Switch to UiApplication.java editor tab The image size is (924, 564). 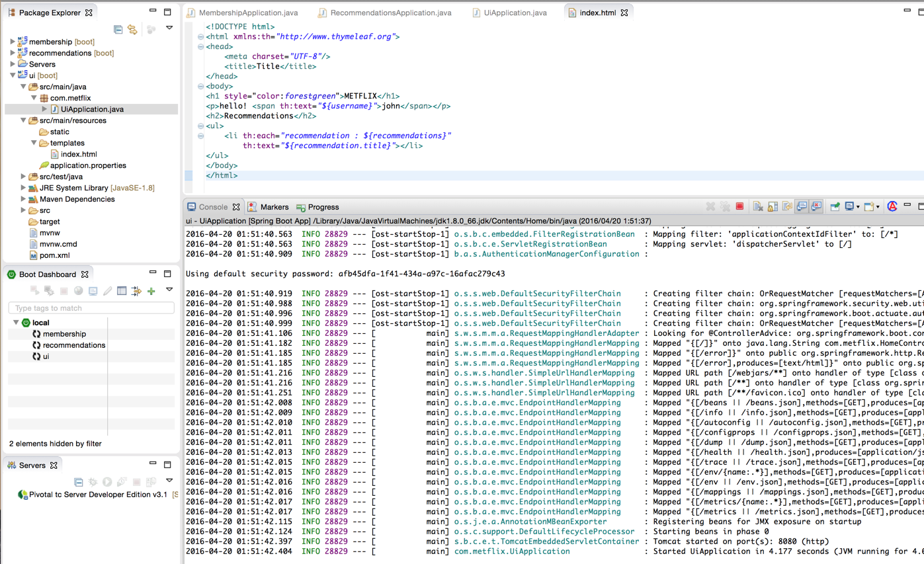[515, 13]
